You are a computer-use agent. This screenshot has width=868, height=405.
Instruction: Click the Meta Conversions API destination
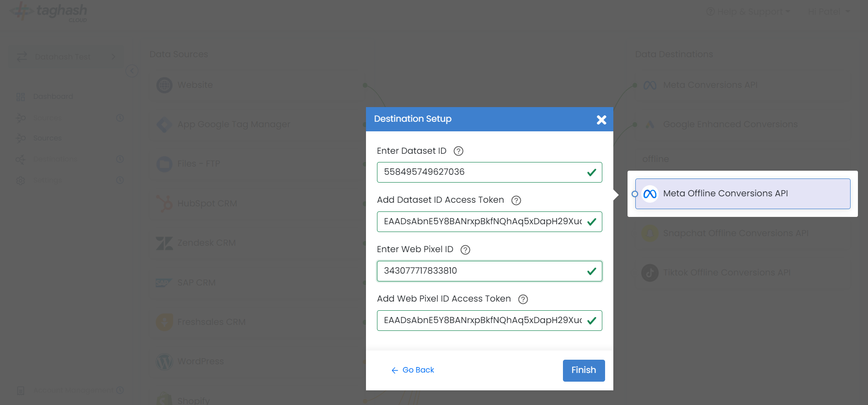742,85
